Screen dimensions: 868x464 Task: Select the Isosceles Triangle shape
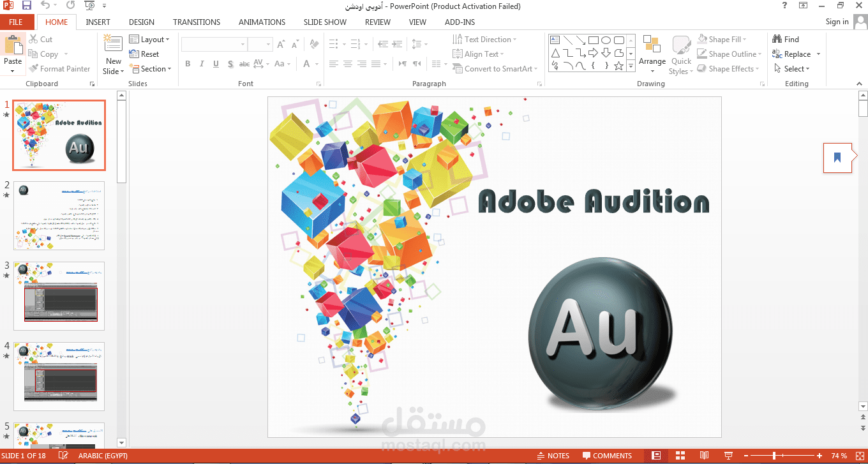click(555, 52)
